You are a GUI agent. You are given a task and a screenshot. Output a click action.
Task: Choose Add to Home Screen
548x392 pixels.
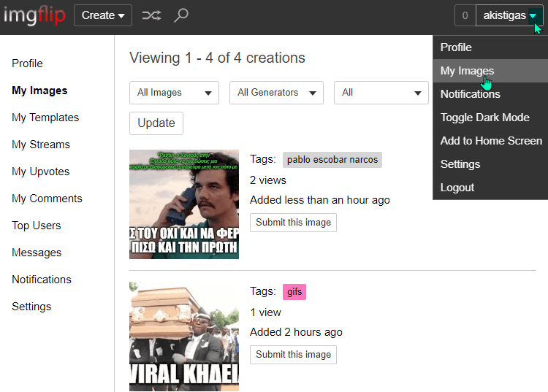(490, 141)
